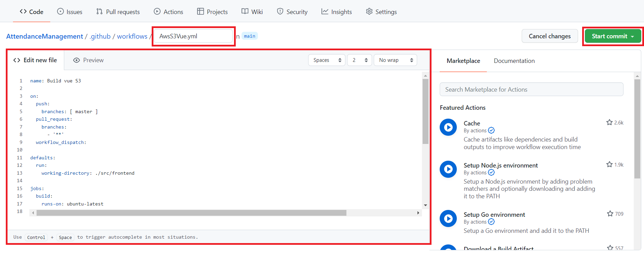
Task: Open the No wrap line mode dropdown
Action: pos(396,60)
